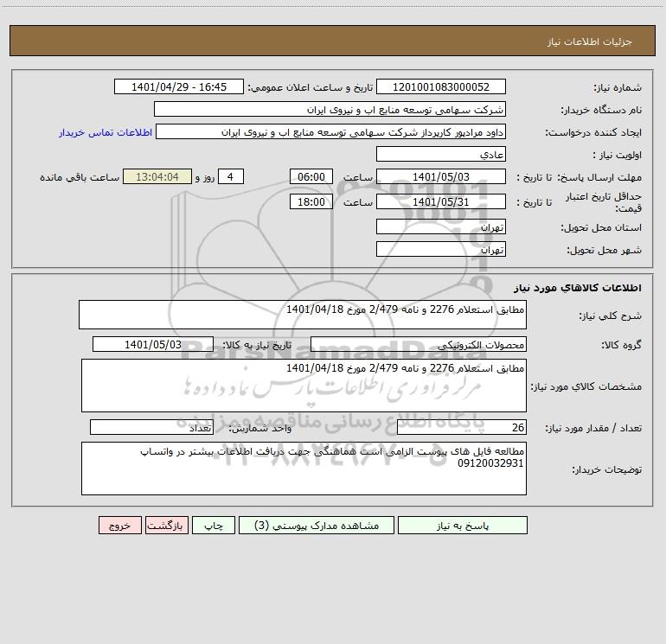Click the label توضیحات خریدار

click(607, 469)
